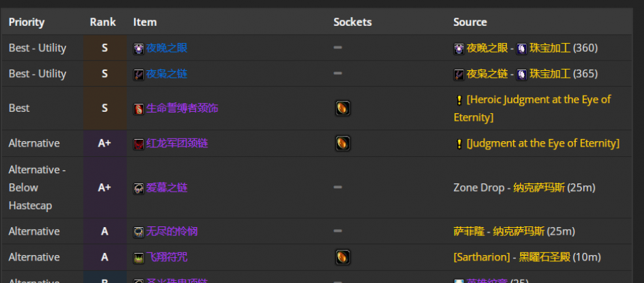Click the orange gem socket for 红龙军团颈链
The height and width of the screenshot is (283, 644).
coord(343,143)
